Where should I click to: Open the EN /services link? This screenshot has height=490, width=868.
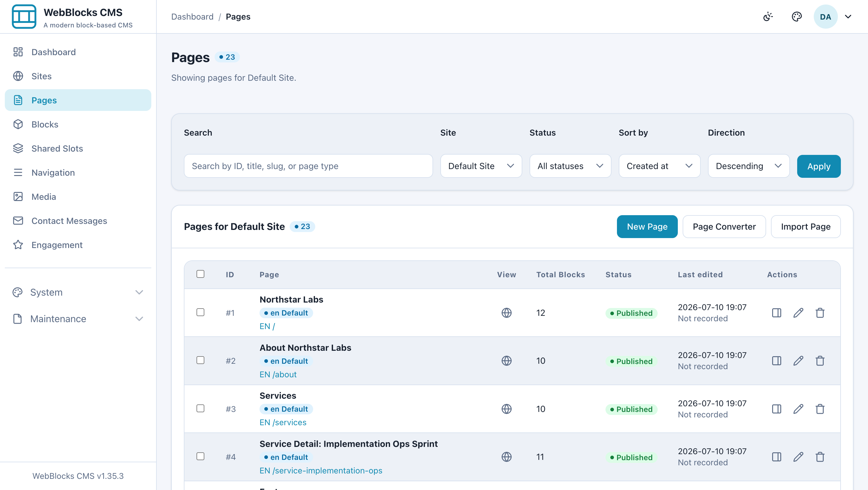[283, 422]
